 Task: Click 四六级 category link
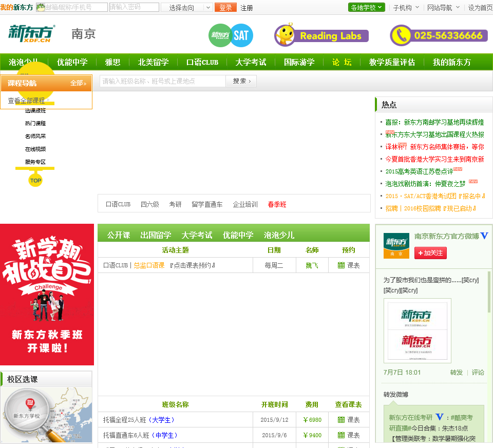(x=149, y=204)
